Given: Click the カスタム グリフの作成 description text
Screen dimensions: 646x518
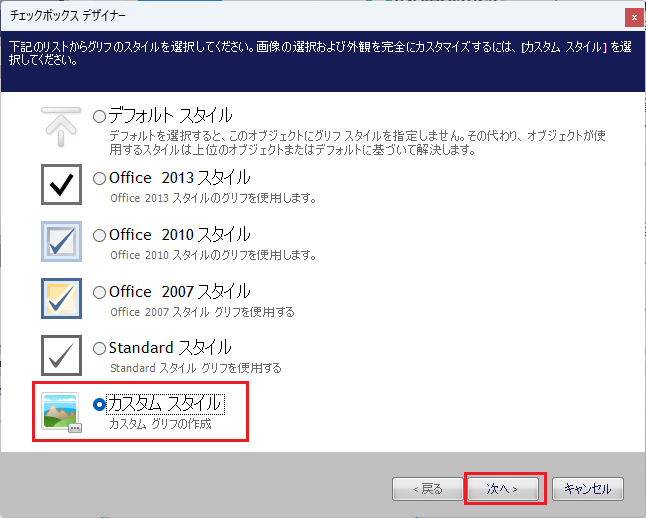Looking at the screenshot, I should click(161, 425).
